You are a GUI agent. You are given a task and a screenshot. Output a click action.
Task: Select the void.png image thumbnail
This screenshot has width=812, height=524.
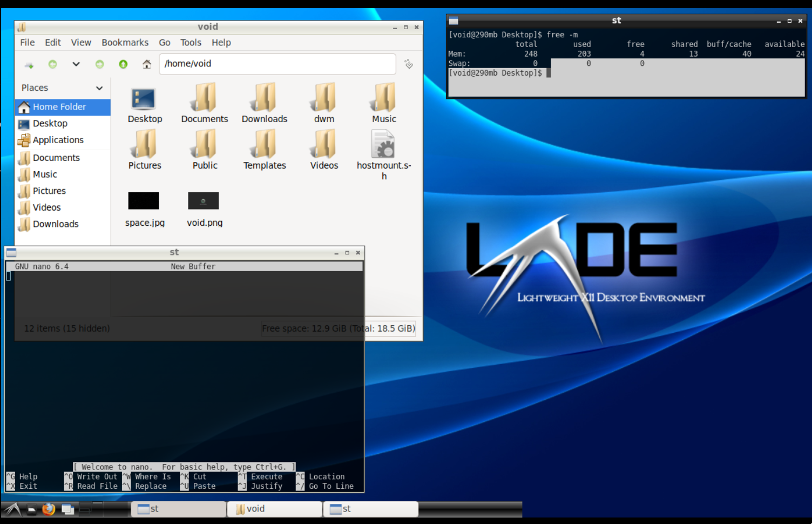[204, 200]
